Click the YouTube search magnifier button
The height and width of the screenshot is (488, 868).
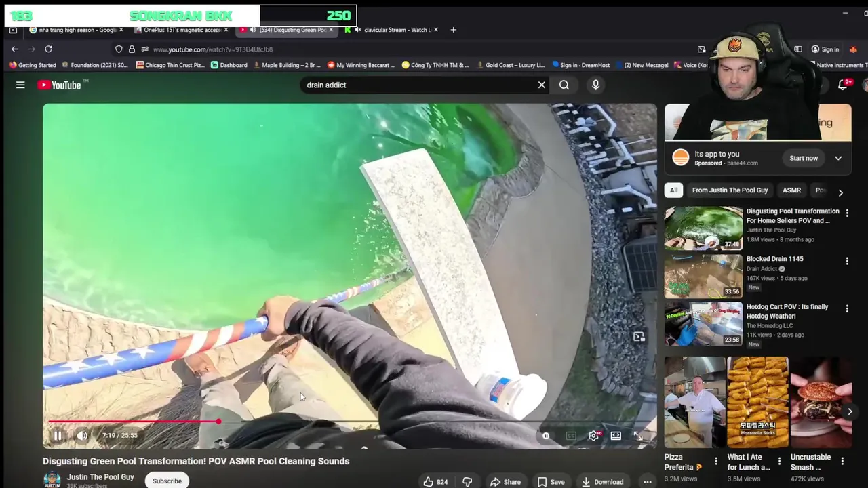click(x=564, y=85)
